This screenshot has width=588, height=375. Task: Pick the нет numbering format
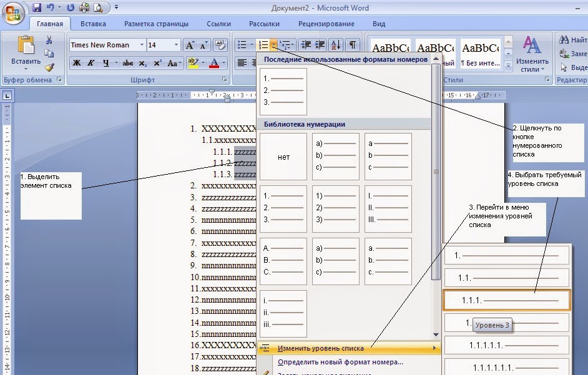coord(283,157)
